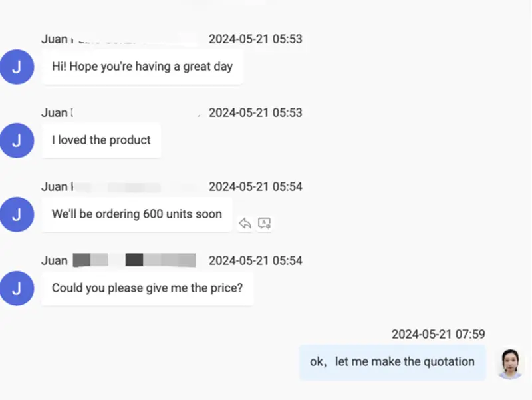Click the 'Hi! Hope you're having a great day' bubble
The height and width of the screenshot is (400, 532).
(142, 67)
